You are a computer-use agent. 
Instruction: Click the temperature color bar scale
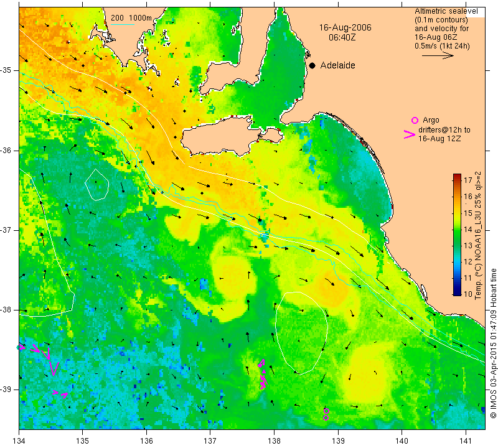[457, 235]
